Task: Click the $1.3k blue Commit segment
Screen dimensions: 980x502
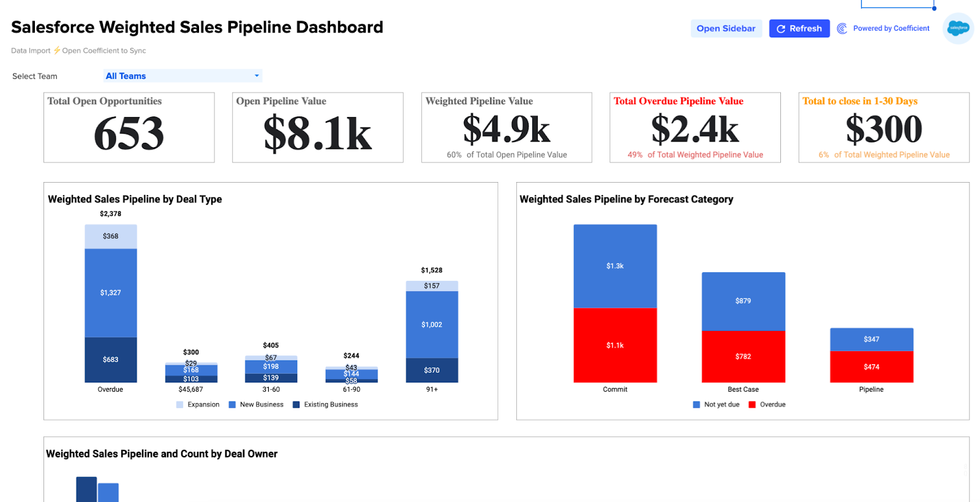Action: [615, 266]
